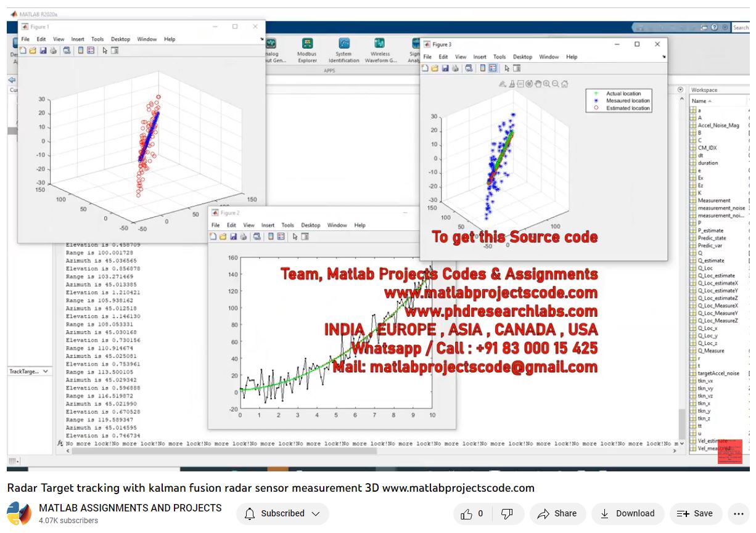756x533 pixels.
Task: Toggle Insert Colorbar in Figure 2 toolbar
Action: 269,237
